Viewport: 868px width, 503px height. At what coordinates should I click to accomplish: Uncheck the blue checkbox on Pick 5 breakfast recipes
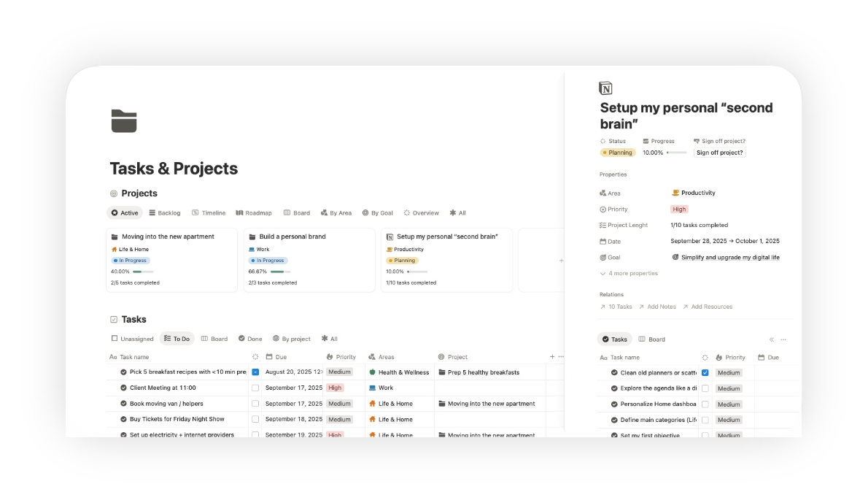point(255,372)
